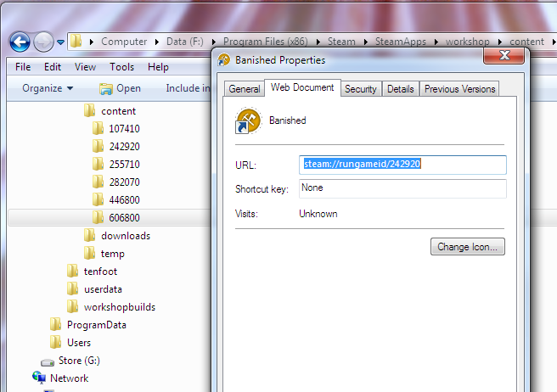This screenshot has height=392, width=557.
Task: Click folder icon next to downloads
Action: [89, 235]
